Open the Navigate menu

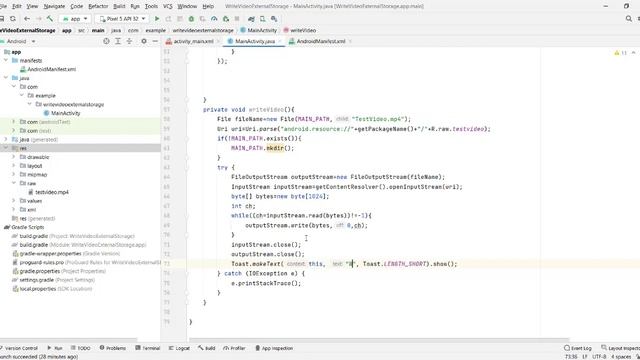(x=54, y=6)
